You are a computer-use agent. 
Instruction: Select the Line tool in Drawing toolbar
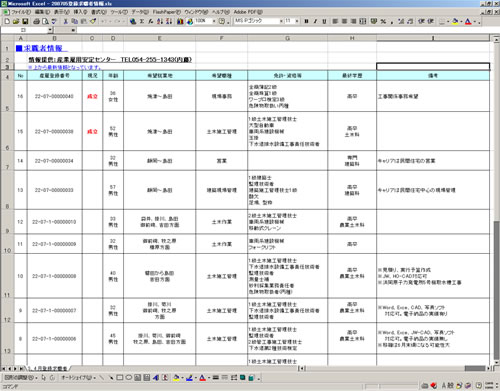pos(102,378)
